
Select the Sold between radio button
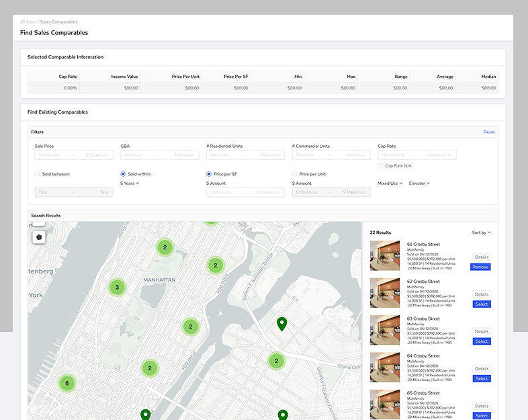tap(38, 174)
